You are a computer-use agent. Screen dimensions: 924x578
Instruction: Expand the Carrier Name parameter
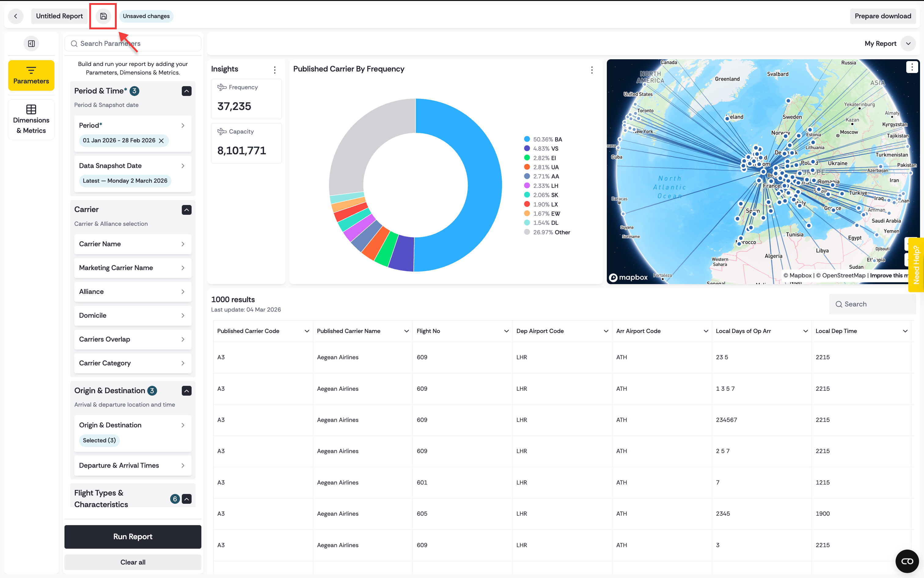(x=133, y=244)
